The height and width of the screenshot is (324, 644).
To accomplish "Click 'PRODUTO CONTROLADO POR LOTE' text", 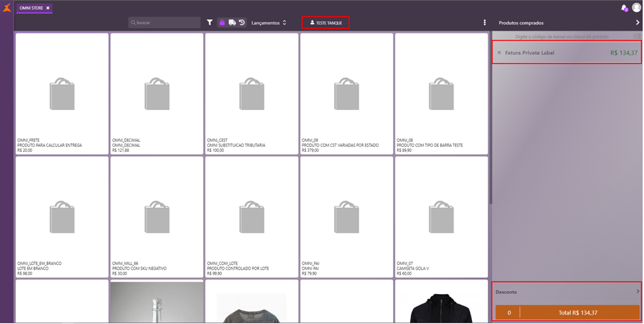I will click(238, 269).
